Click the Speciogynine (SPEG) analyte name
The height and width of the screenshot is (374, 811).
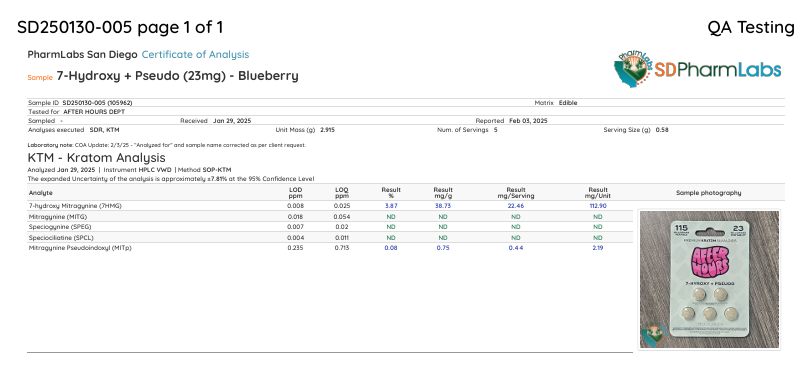53,227
